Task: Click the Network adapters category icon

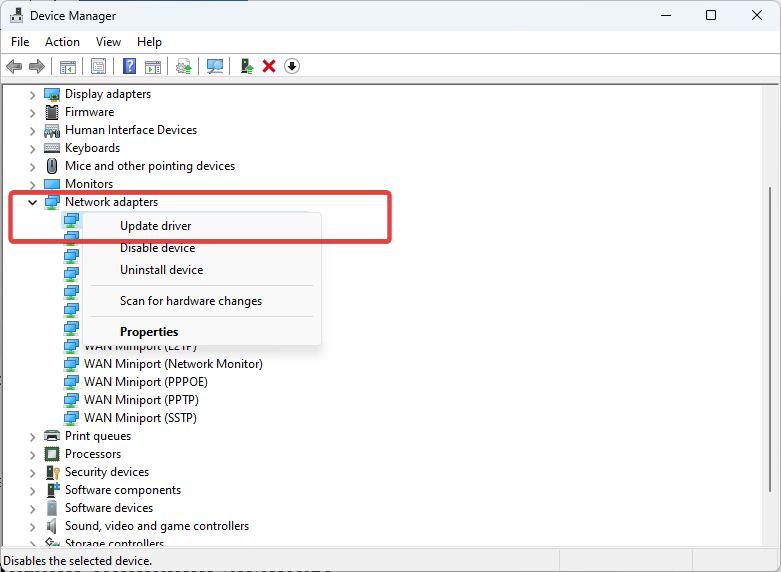Action: tap(52, 202)
